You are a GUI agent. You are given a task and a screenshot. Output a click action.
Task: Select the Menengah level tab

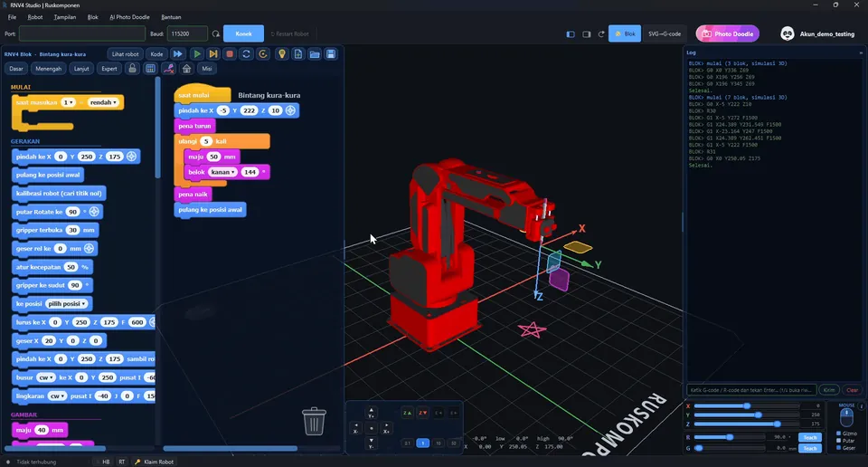[x=48, y=69]
